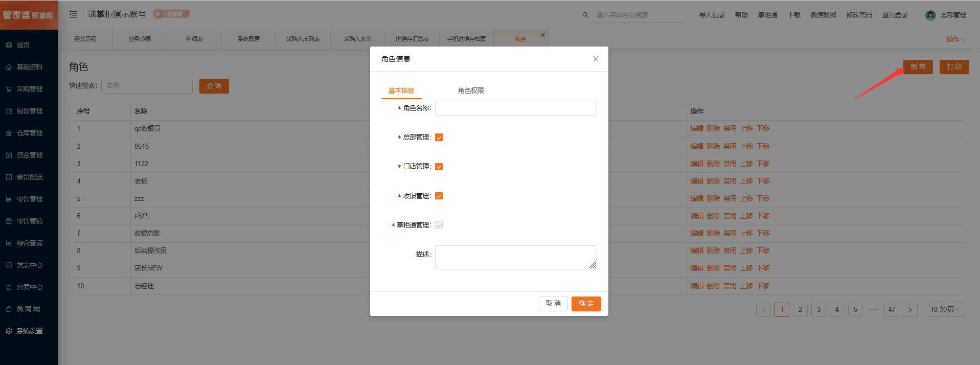
Task: Switch to 采购入库单 tab
Action: tap(357, 39)
